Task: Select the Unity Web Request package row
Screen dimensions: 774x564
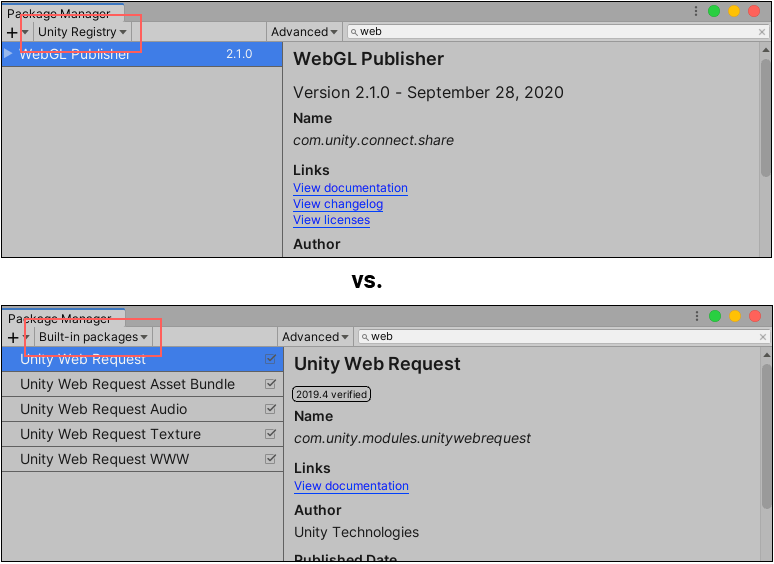Action: (142, 359)
